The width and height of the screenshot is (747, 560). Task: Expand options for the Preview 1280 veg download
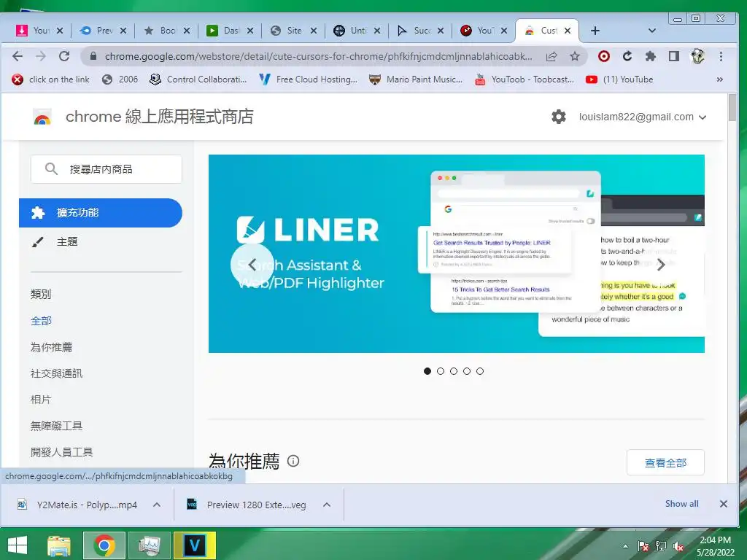(327, 505)
